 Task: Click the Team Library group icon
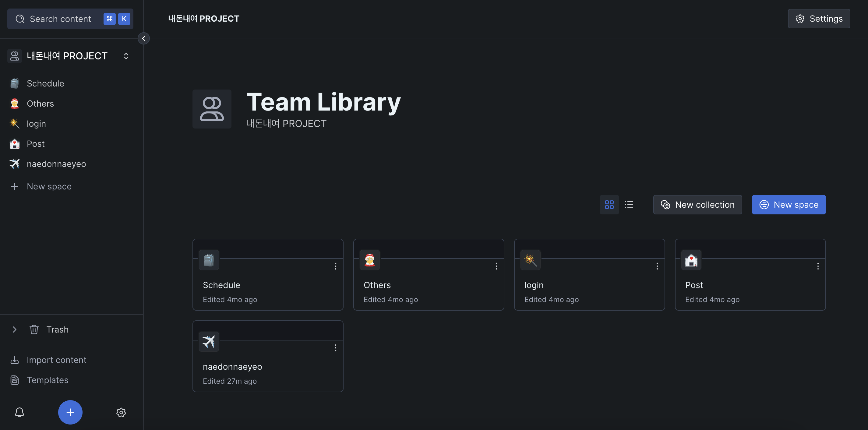(x=212, y=109)
